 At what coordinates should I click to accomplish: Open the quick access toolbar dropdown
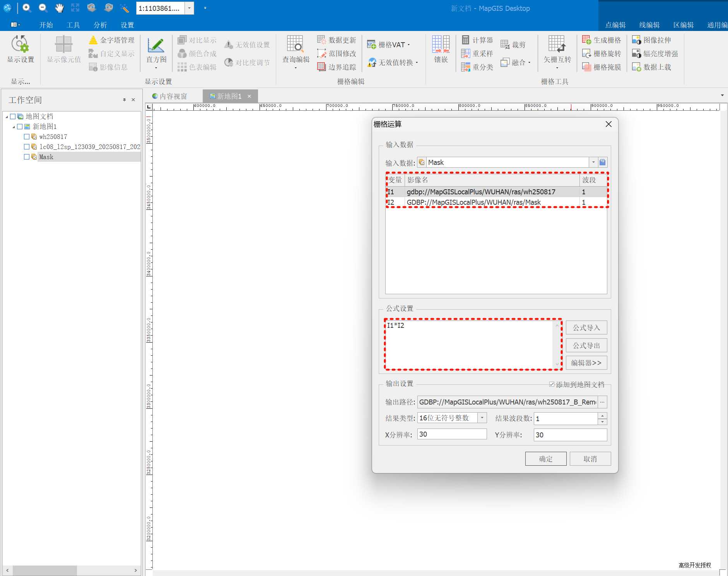pyautogui.click(x=205, y=8)
